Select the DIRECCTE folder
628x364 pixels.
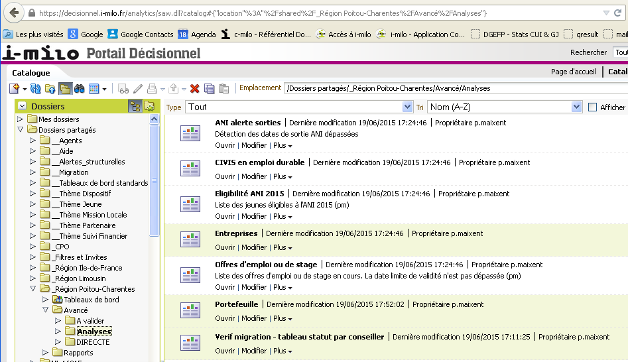click(x=93, y=342)
